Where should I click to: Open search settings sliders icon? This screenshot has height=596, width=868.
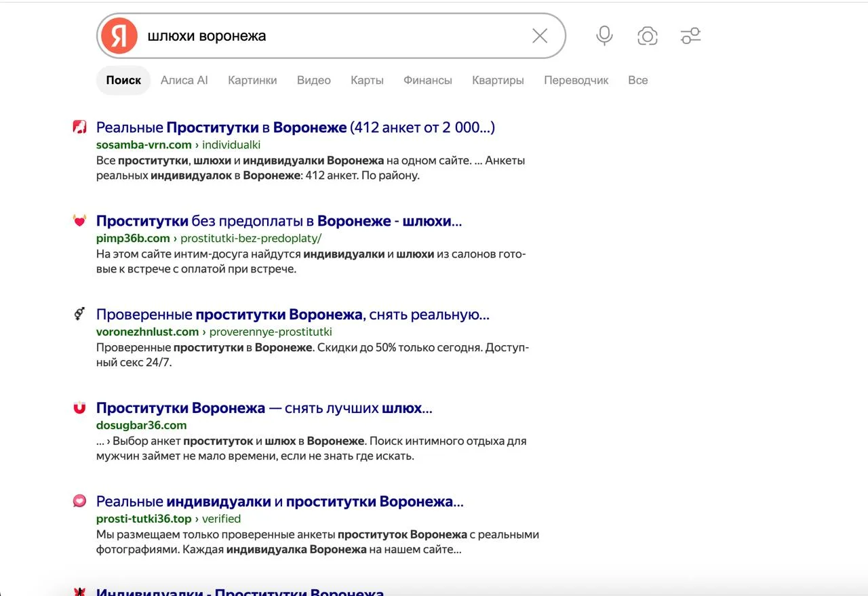pyautogui.click(x=690, y=36)
